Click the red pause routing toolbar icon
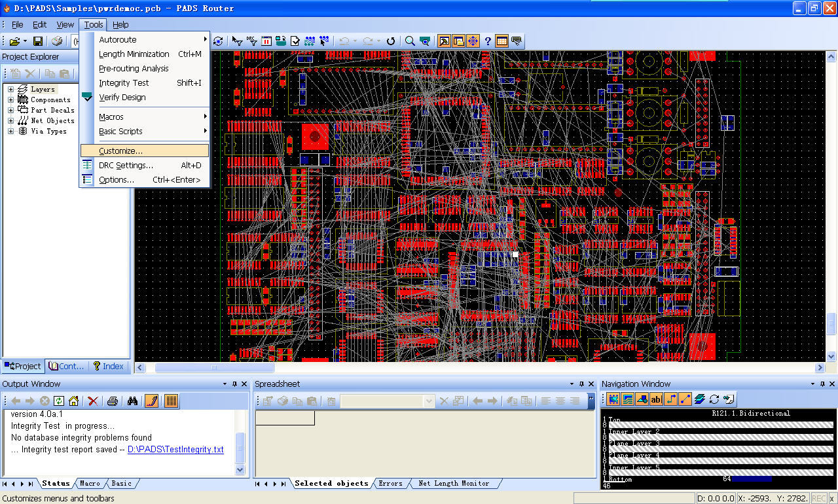838x504 pixels. [266, 41]
